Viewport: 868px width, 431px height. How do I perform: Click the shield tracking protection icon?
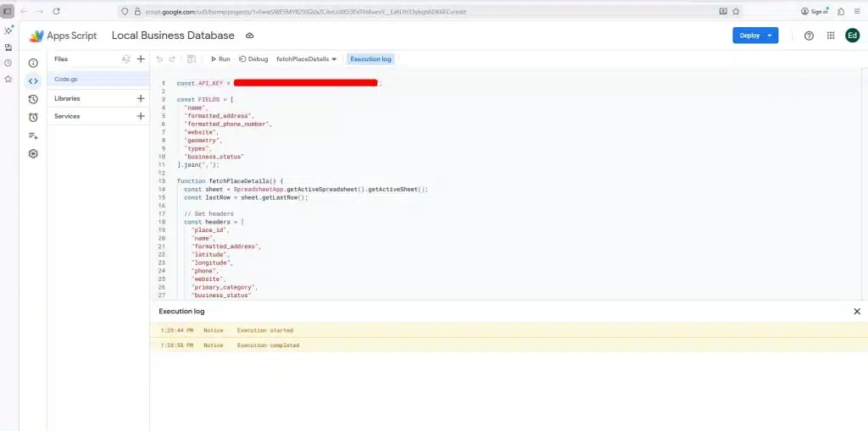125,11
